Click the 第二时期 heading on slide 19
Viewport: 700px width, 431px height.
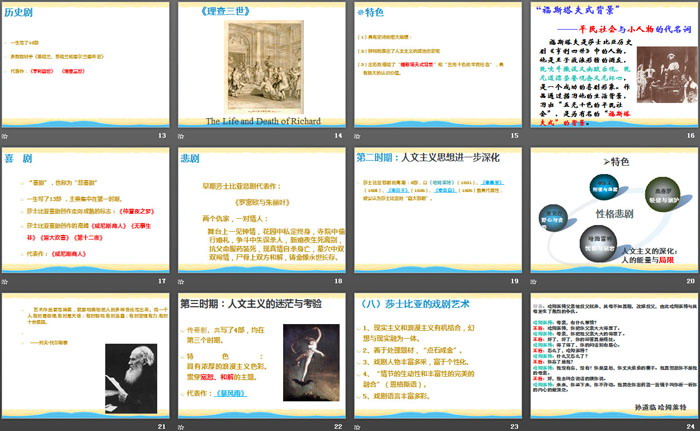pos(428,158)
